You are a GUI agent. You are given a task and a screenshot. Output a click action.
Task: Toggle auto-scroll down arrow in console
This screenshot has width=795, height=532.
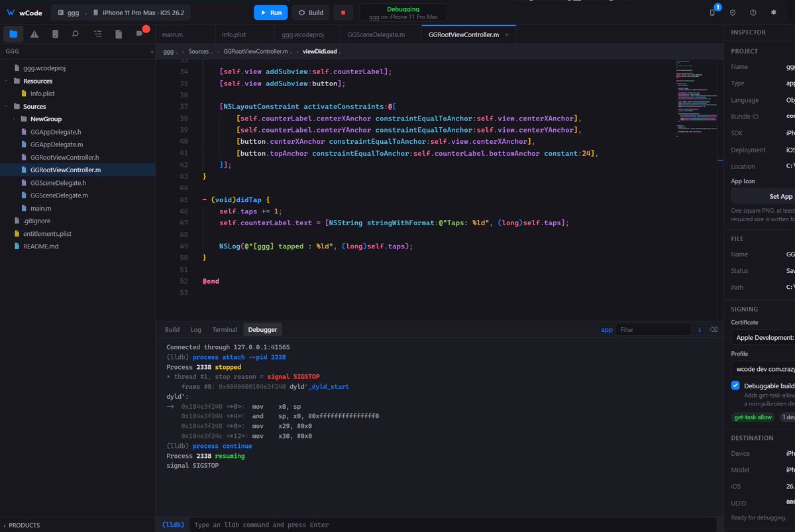(700, 329)
